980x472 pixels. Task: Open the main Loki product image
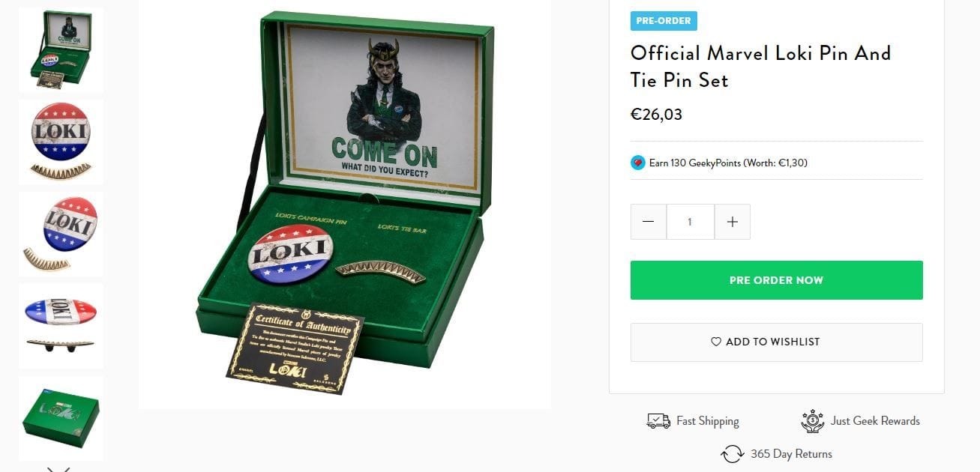(345, 204)
